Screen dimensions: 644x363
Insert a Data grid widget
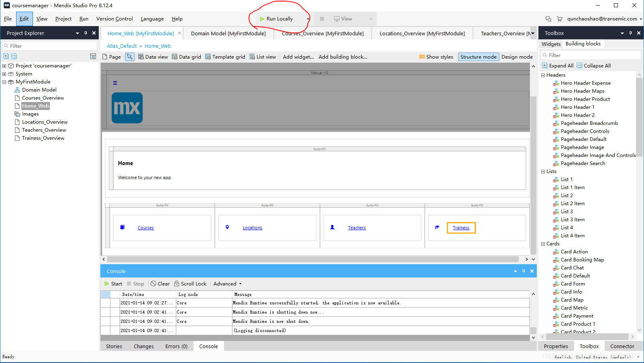(186, 57)
